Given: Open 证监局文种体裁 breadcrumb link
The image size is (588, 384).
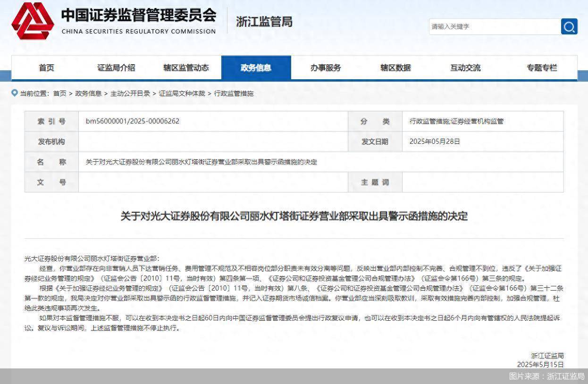Looking at the screenshot, I should [182, 93].
